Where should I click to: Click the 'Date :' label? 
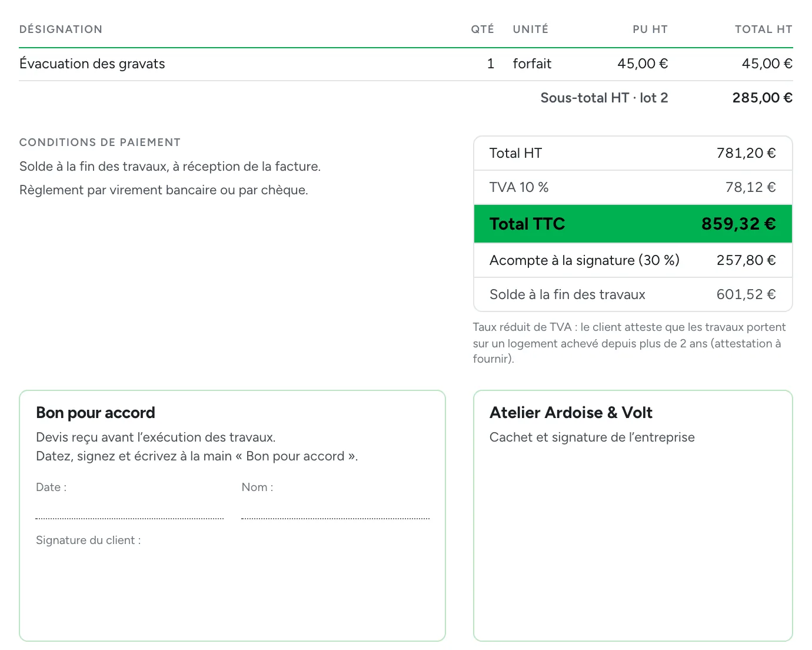[x=51, y=487]
